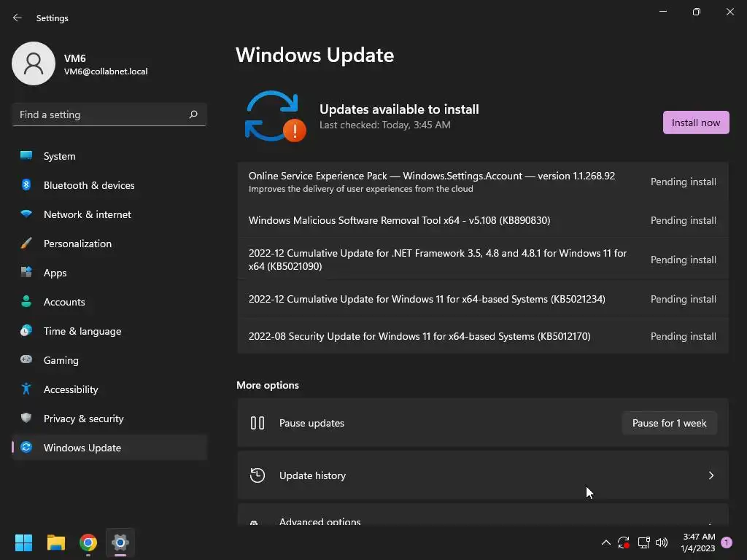747x560 pixels.
Task: Focus the Find a setting search field
Action: [109, 114]
